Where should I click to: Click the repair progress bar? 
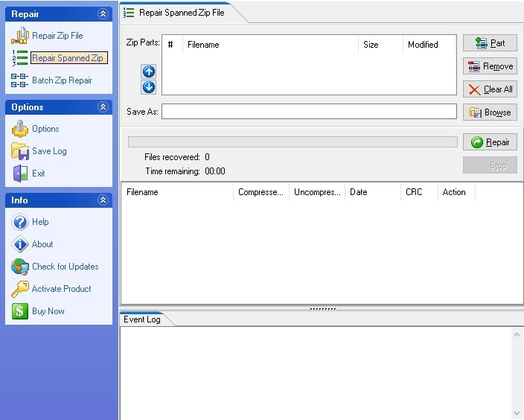(x=293, y=141)
